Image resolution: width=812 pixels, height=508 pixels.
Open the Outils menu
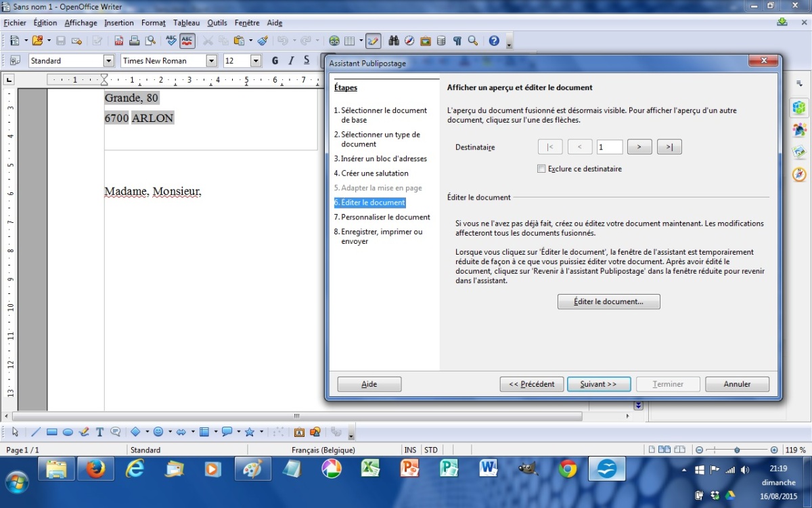click(x=217, y=23)
